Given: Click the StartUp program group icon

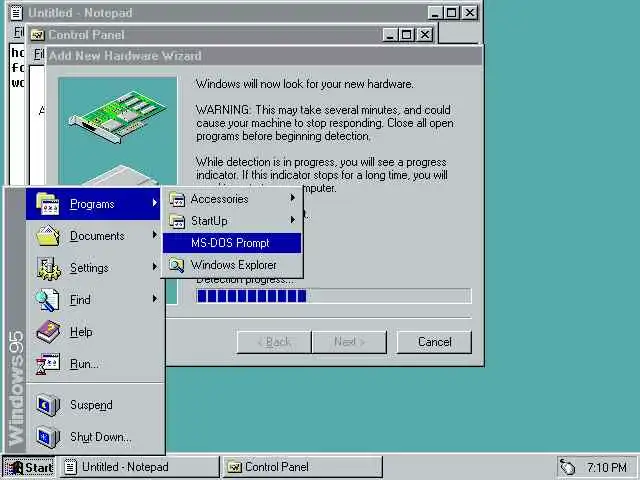Looking at the screenshot, I should pyautogui.click(x=177, y=221).
